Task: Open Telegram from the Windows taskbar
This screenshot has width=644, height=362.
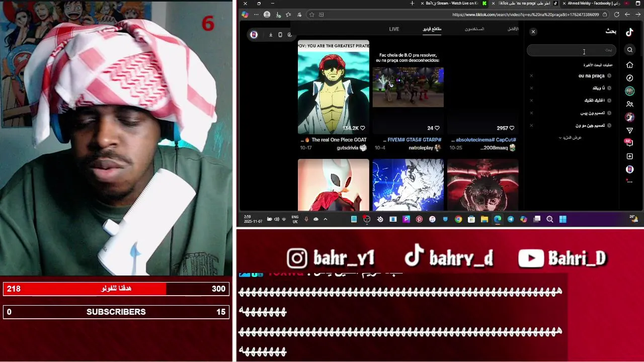Action: 511,219
